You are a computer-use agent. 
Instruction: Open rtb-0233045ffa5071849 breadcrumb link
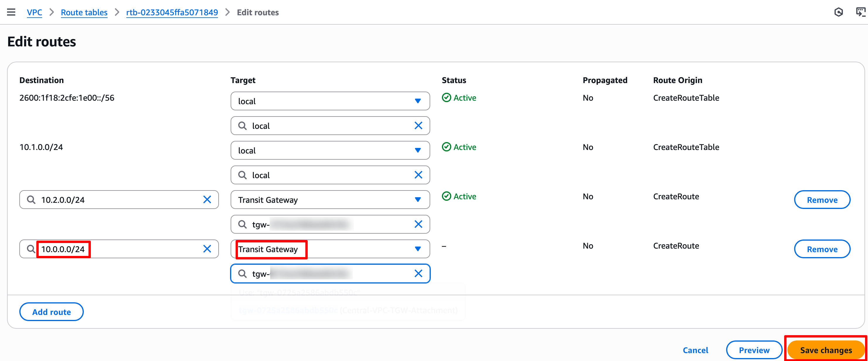pyautogui.click(x=172, y=13)
